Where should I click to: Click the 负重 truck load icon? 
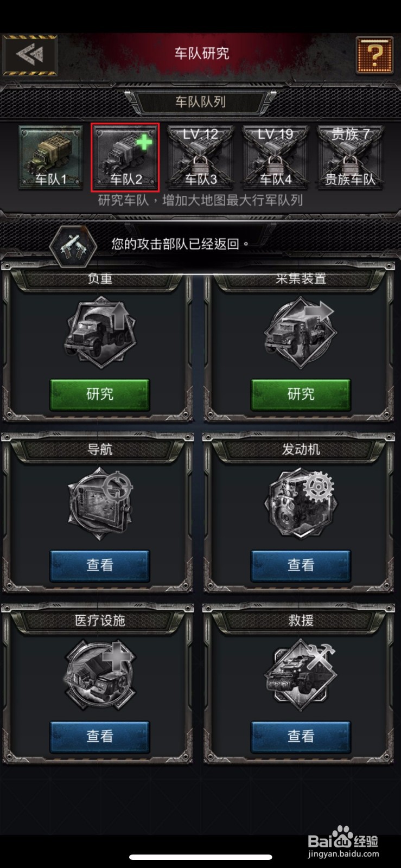click(100, 333)
